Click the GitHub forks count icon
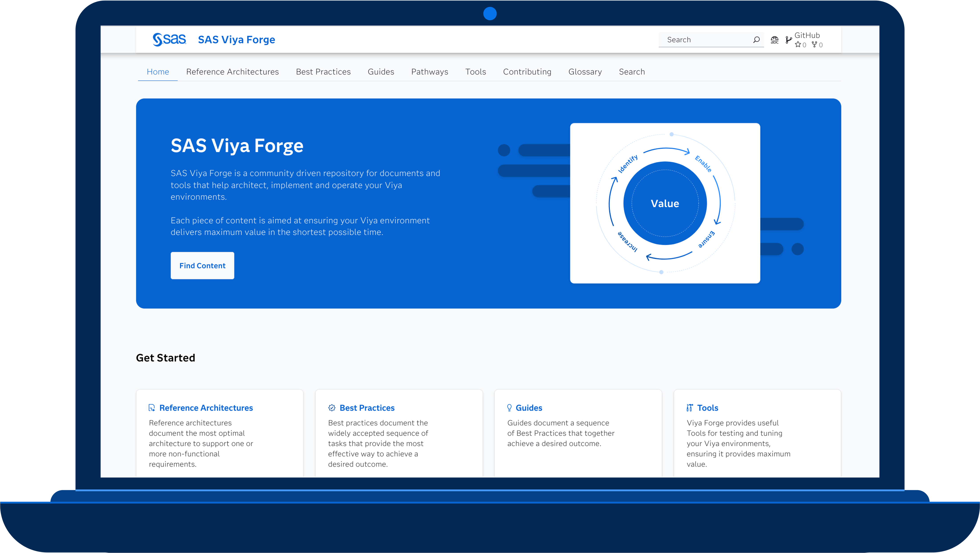This screenshot has width=980, height=553. pyautogui.click(x=814, y=45)
